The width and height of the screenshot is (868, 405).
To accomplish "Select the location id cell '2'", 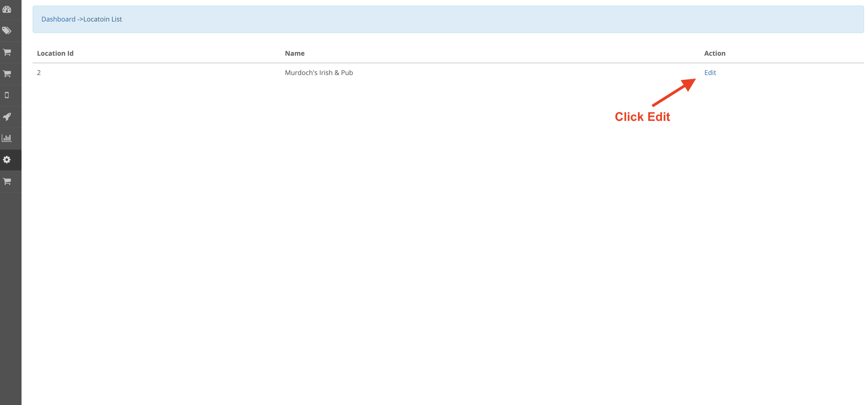I will [39, 73].
